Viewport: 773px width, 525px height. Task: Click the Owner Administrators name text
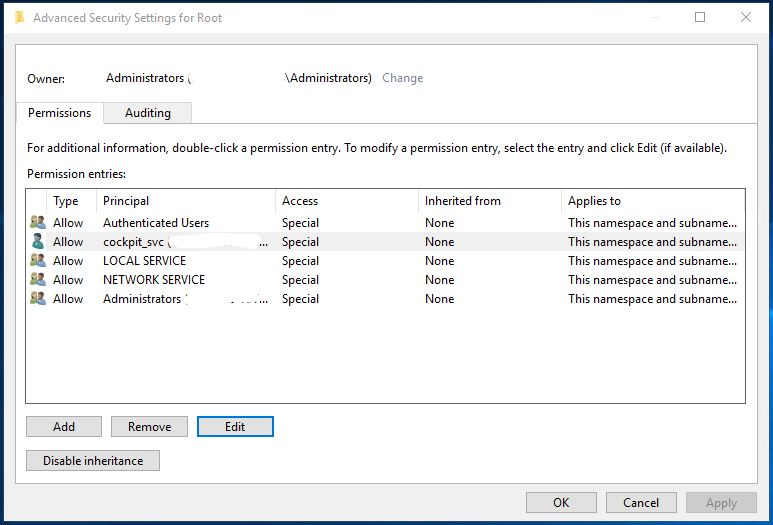tap(239, 78)
